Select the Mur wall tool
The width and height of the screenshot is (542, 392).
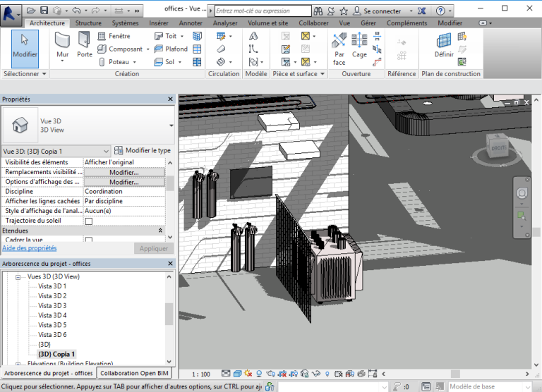[63, 47]
